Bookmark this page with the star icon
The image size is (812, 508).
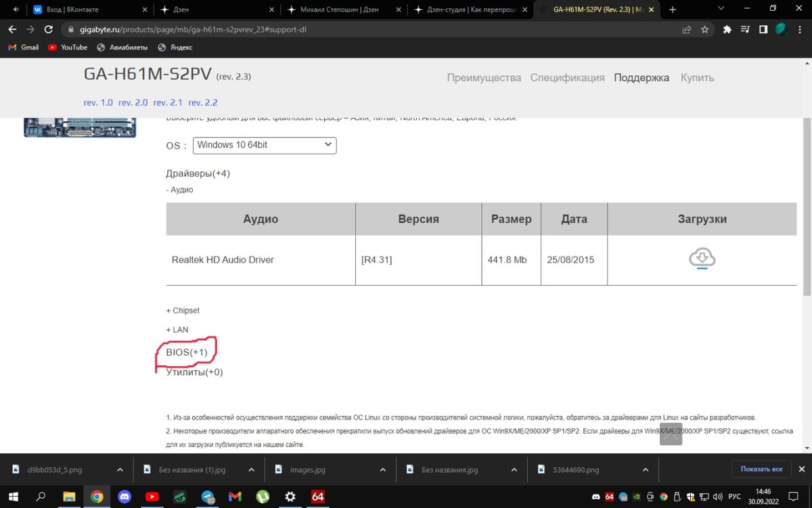(704, 30)
